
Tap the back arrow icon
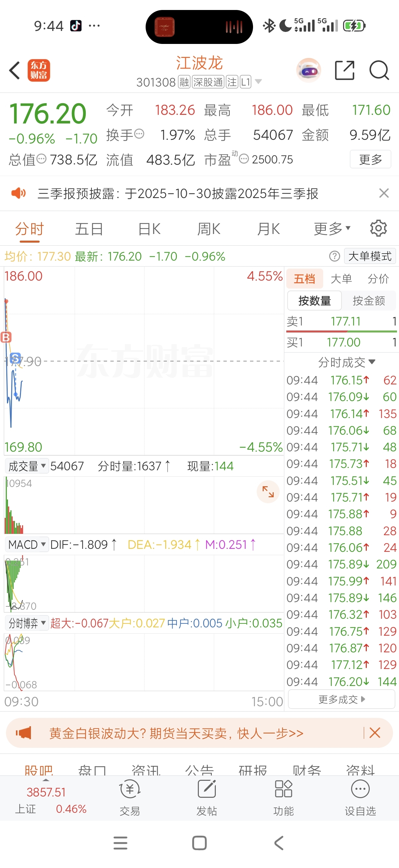pyautogui.click(x=15, y=71)
